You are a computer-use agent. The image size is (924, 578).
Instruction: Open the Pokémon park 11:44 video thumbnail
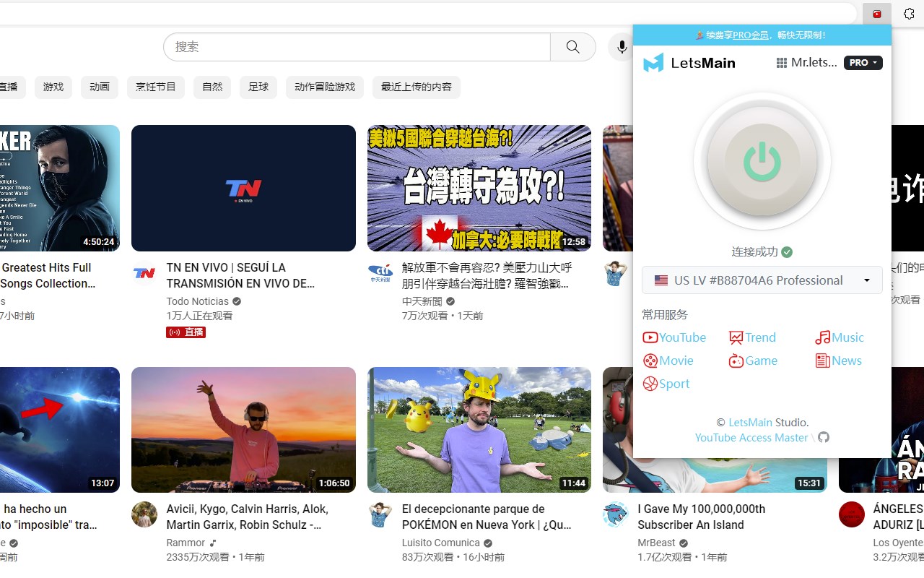pos(479,430)
